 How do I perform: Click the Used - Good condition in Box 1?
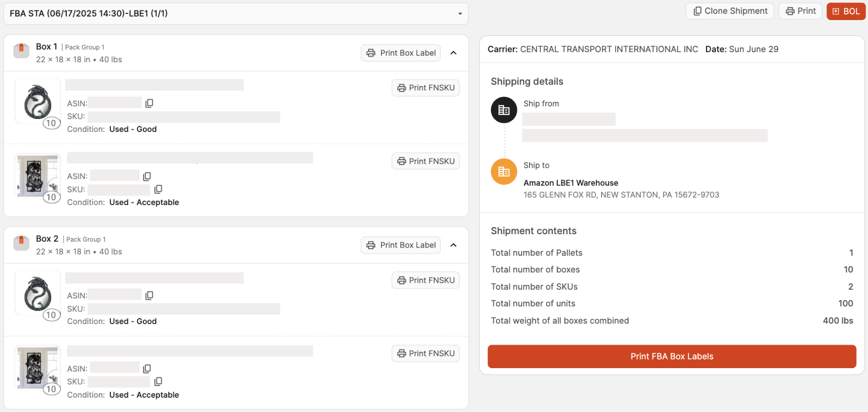(x=133, y=129)
